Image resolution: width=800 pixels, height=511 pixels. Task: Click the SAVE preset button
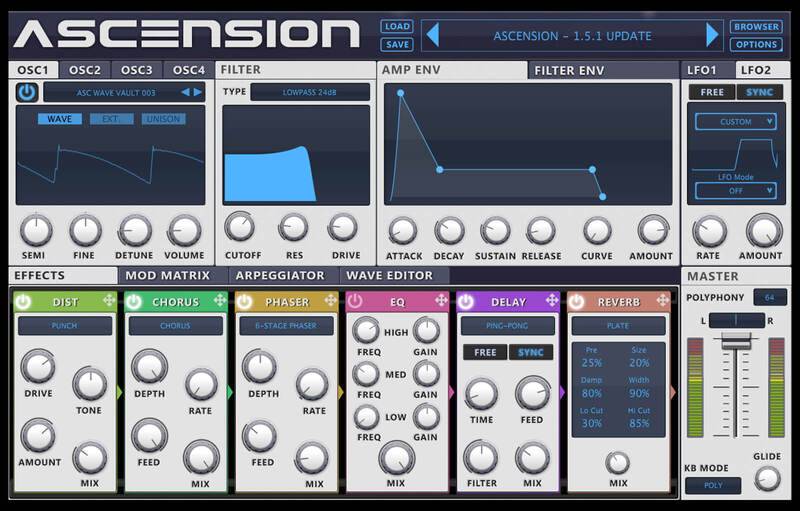click(397, 44)
